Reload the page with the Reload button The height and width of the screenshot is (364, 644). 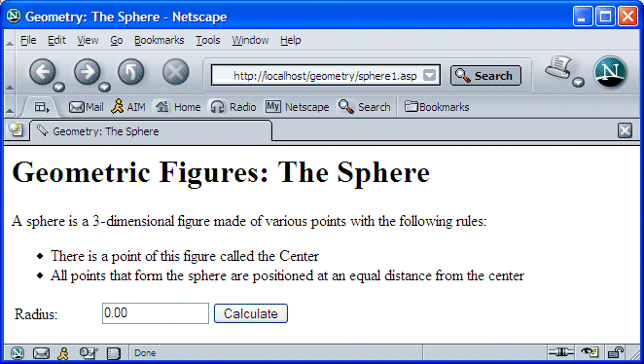click(131, 72)
